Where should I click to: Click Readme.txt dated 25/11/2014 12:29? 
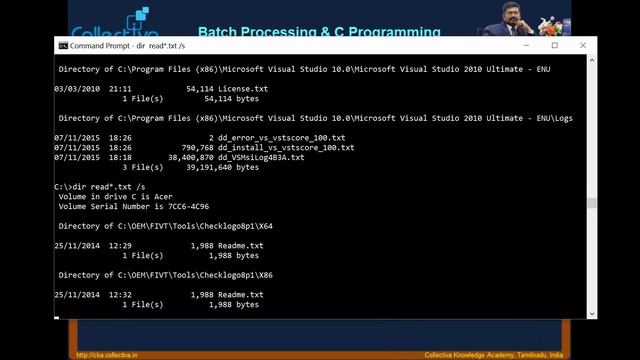pos(240,245)
